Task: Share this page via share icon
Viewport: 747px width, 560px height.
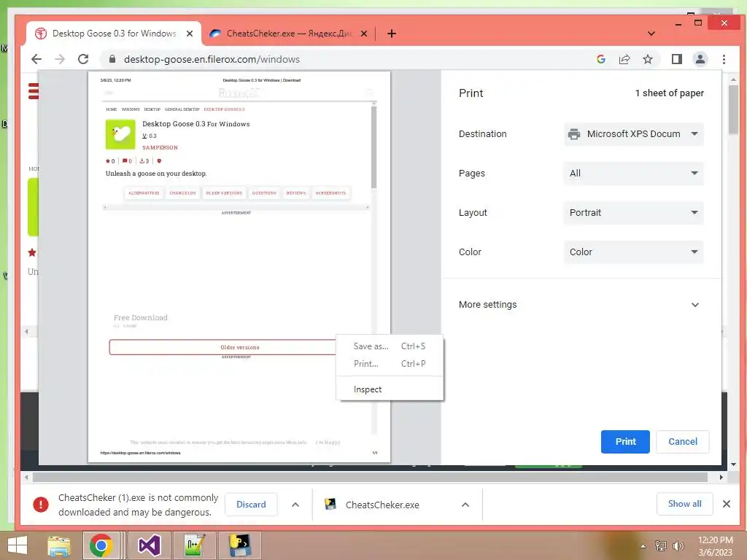Action: pyautogui.click(x=624, y=59)
